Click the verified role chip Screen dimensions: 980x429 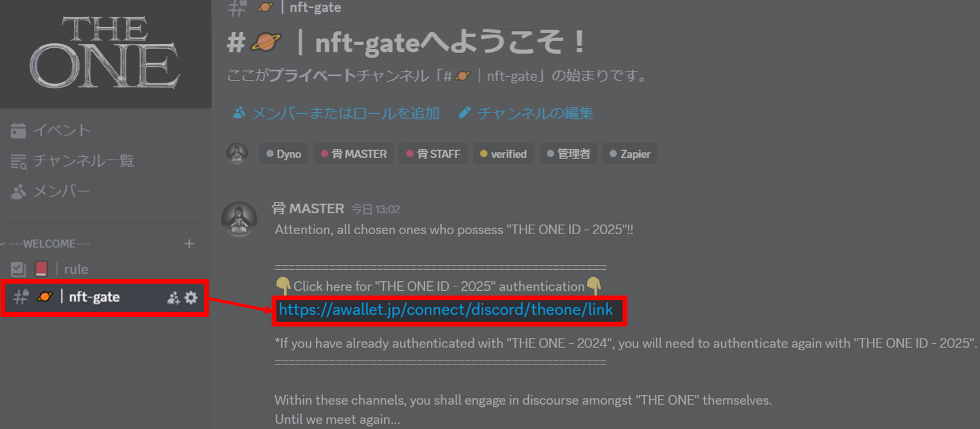pos(503,154)
